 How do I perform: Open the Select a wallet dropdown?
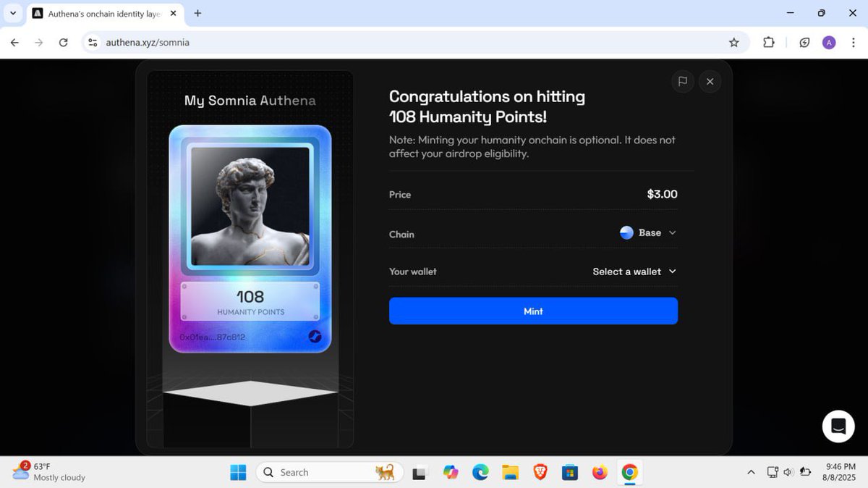[634, 272]
